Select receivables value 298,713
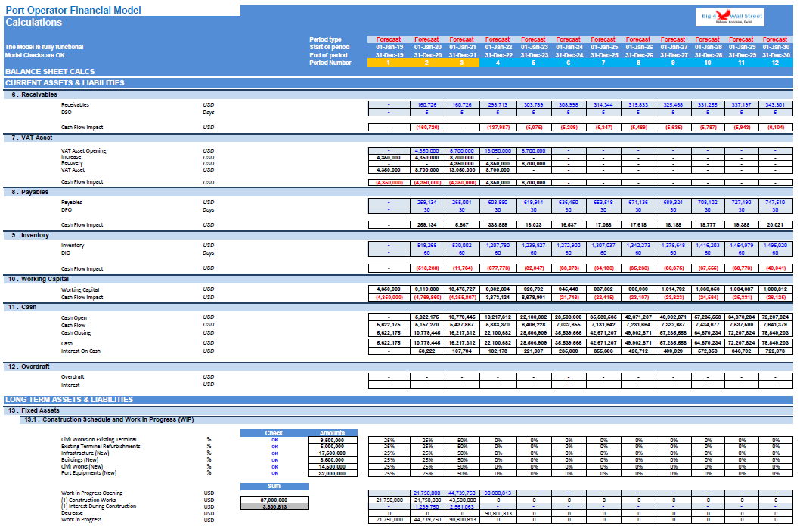 click(498, 104)
